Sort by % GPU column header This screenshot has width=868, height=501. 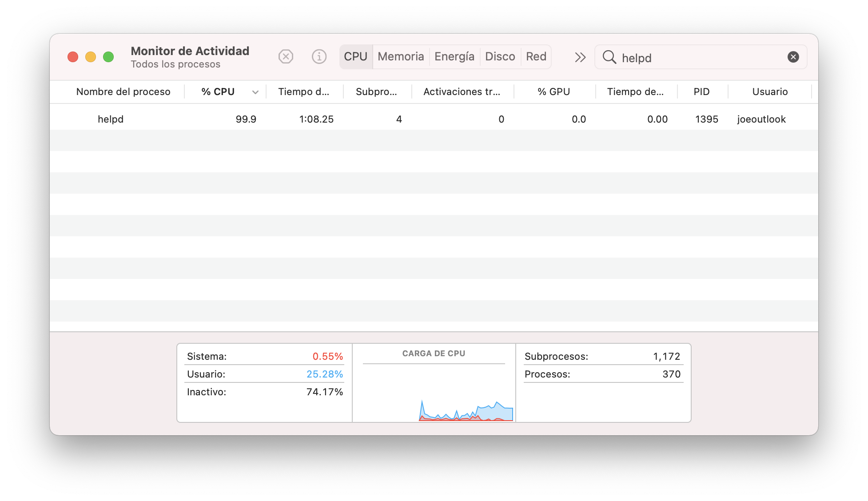(553, 92)
